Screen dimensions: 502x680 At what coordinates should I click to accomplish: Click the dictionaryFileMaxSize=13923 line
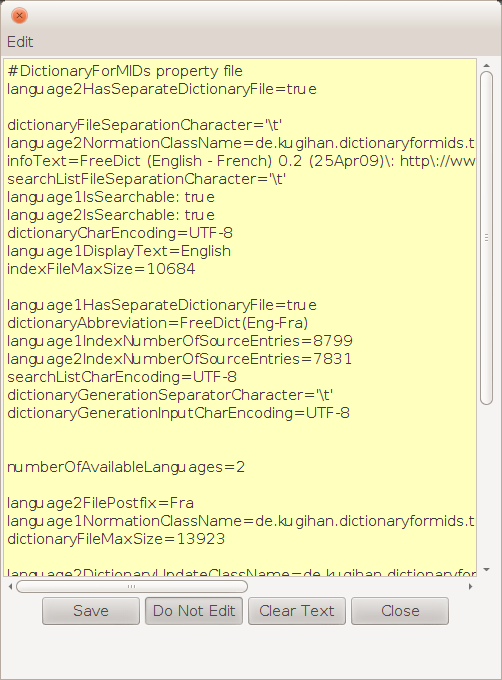116,539
